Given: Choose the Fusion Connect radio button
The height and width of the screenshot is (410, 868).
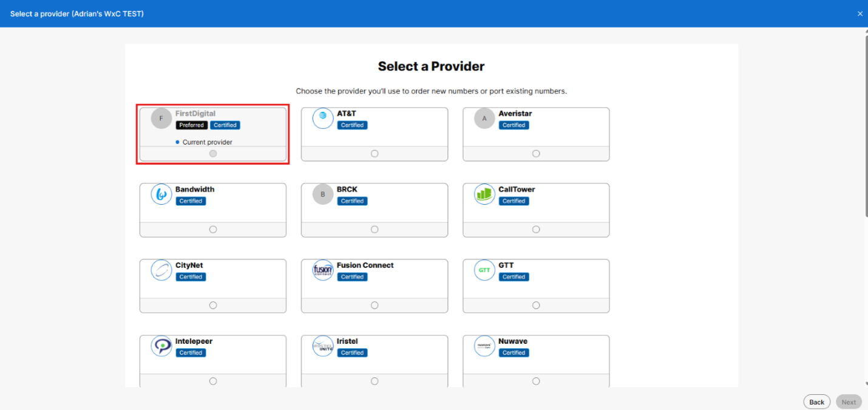Looking at the screenshot, I should tap(375, 306).
